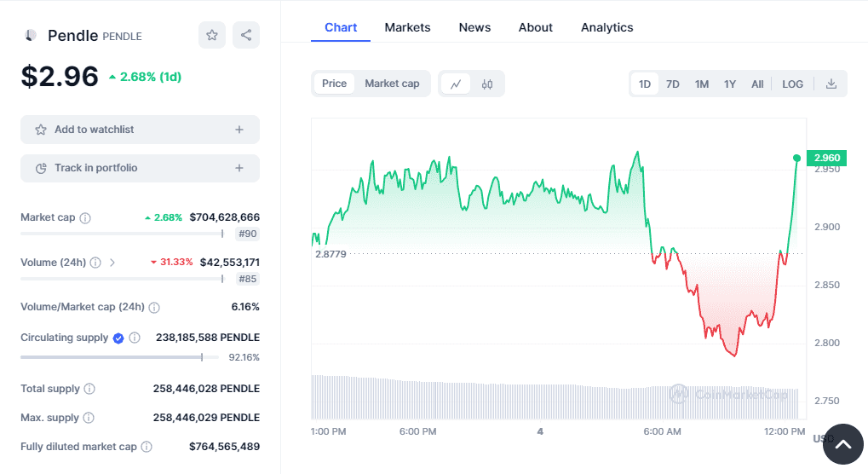The width and height of the screenshot is (868, 474).
Task: Click the 92.16% supply percentage
Action: tap(244, 358)
